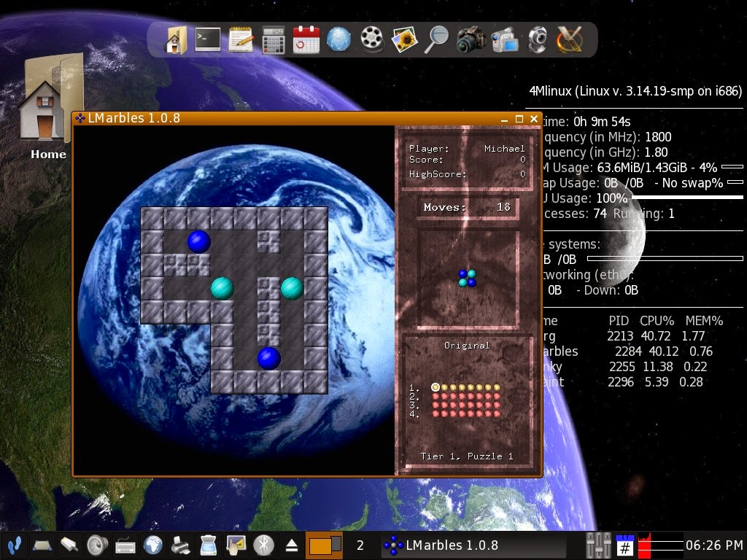Click the MEM% column header

point(704,321)
